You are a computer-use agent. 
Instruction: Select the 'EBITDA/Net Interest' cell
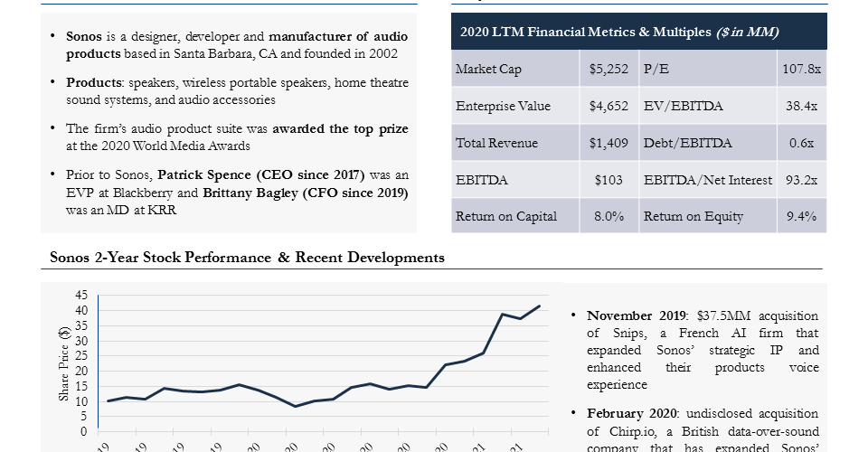click(x=708, y=180)
